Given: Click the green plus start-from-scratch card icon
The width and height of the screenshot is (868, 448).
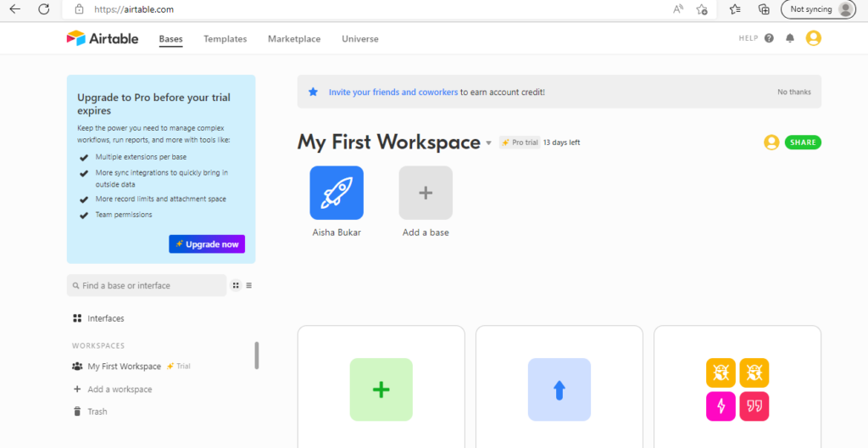Looking at the screenshot, I should pos(381,389).
